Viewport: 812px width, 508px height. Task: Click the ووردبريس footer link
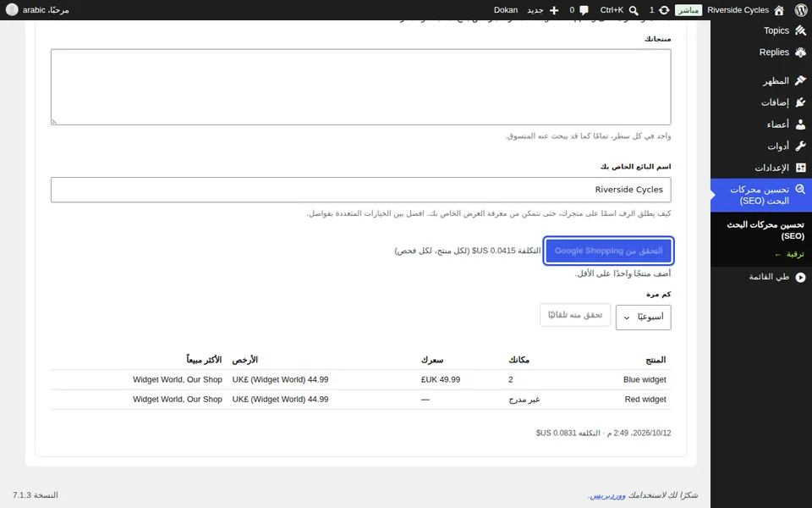tap(607, 495)
